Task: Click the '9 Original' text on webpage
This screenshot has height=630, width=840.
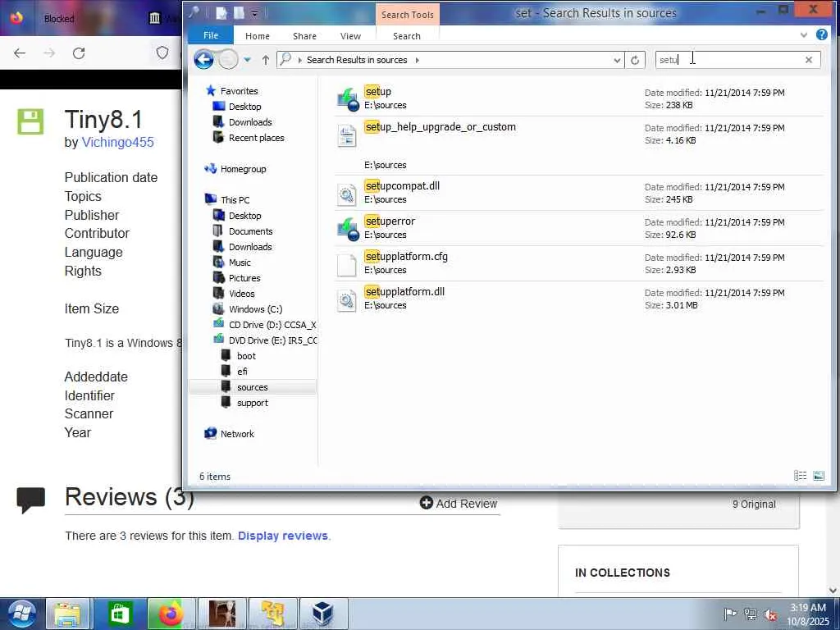Action: [754, 504]
